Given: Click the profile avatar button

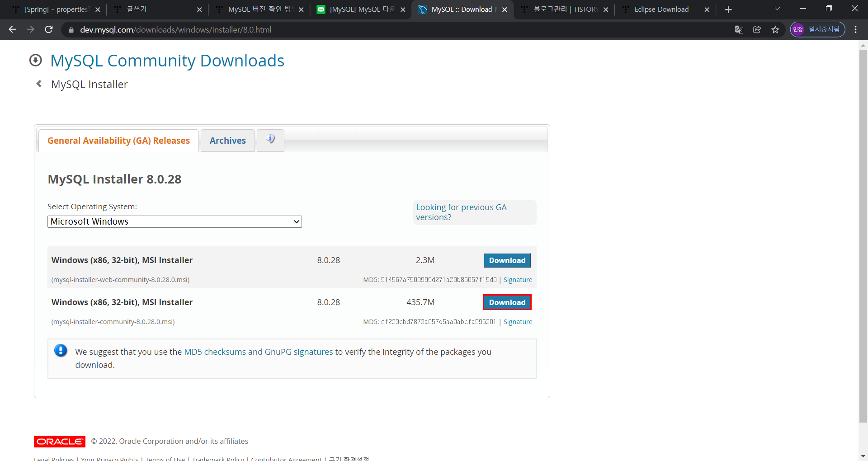Looking at the screenshot, I should 817,29.
